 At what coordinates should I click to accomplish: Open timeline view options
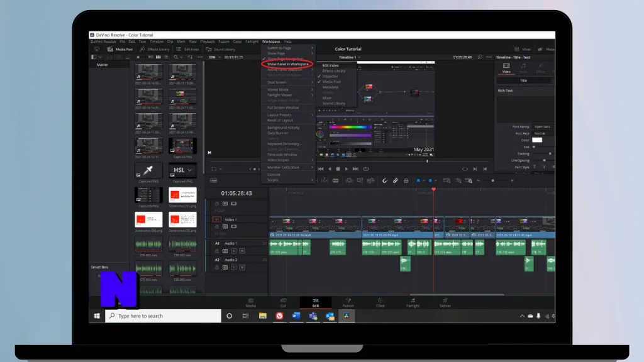(x=214, y=180)
